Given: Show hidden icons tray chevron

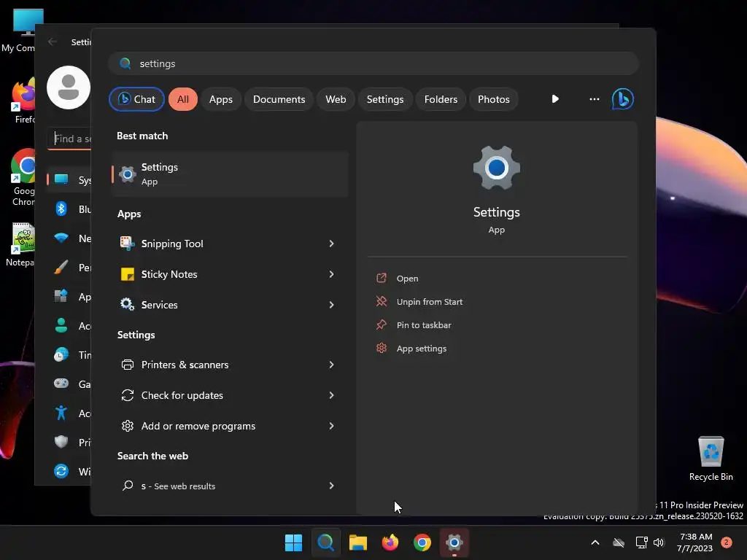Looking at the screenshot, I should click(595, 542).
